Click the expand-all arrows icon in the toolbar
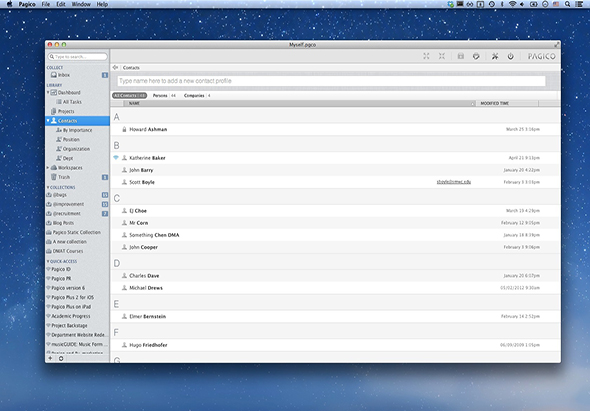The width and height of the screenshot is (590, 411). click(x=426, y=56)
